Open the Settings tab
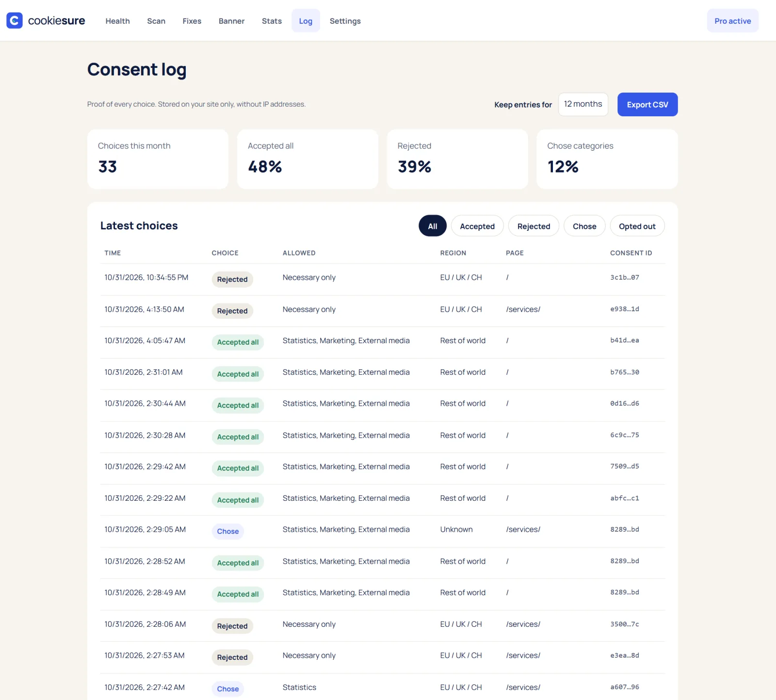 [x=345, y=21]
